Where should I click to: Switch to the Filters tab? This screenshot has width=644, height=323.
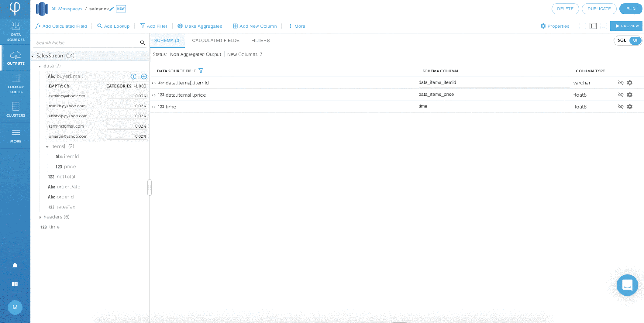pyautogui.click(x=260, y=41)
